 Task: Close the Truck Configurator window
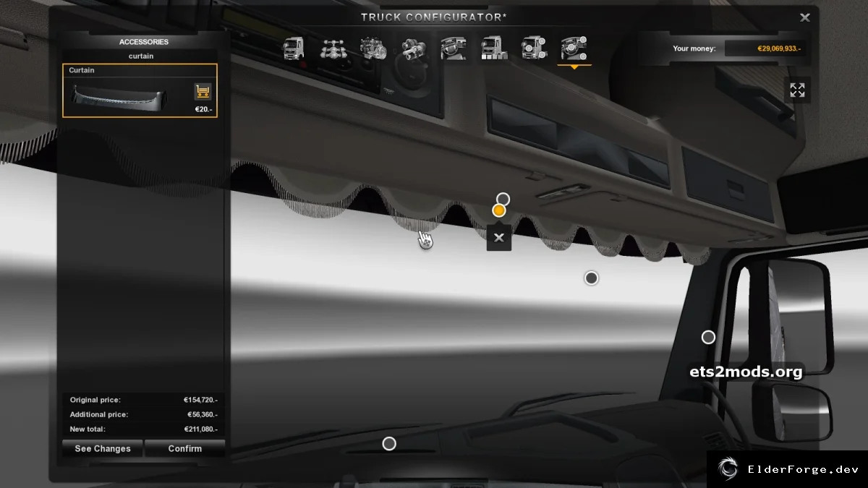click(804, 17)
